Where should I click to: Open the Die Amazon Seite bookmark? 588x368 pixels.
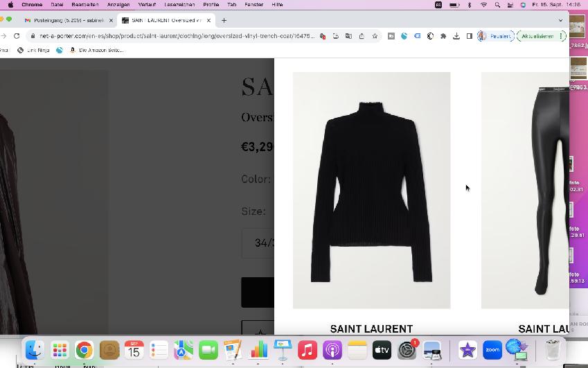[97, 51]
